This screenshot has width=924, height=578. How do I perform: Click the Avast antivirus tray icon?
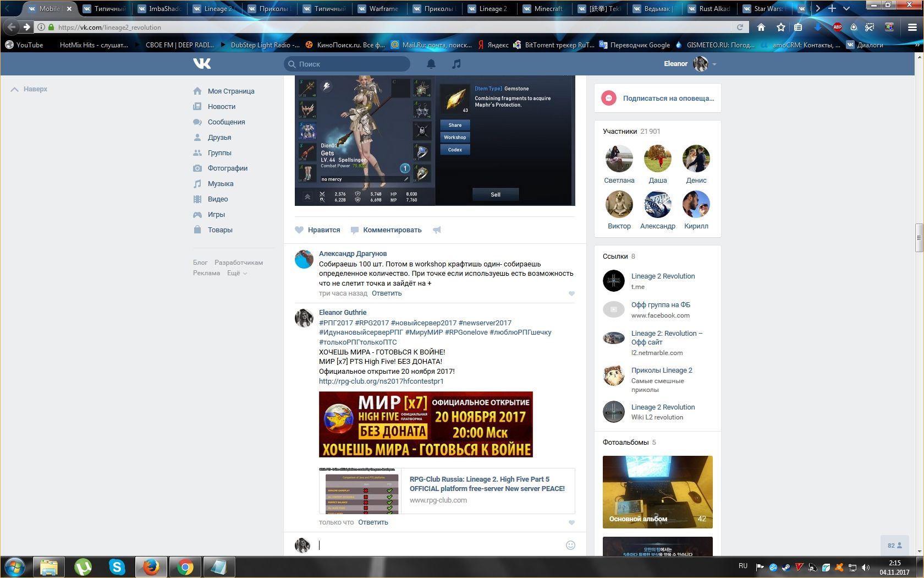point(839,568)
